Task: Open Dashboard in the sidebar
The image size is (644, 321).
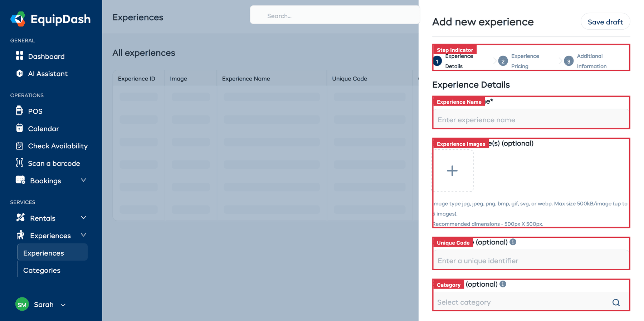Action: point(46,56)
